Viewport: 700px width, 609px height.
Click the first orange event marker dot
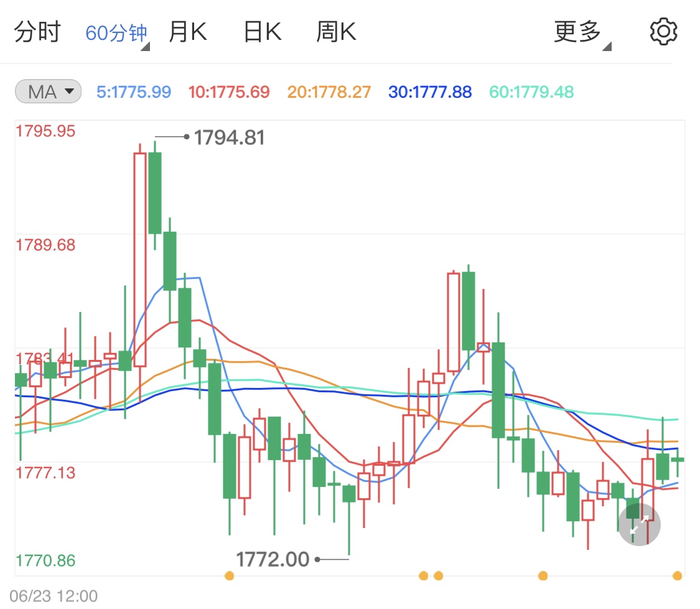point(230,575)
